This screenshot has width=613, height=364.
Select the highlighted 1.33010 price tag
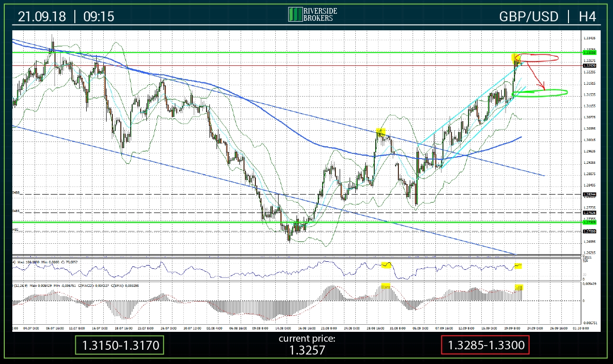(589, 53)
